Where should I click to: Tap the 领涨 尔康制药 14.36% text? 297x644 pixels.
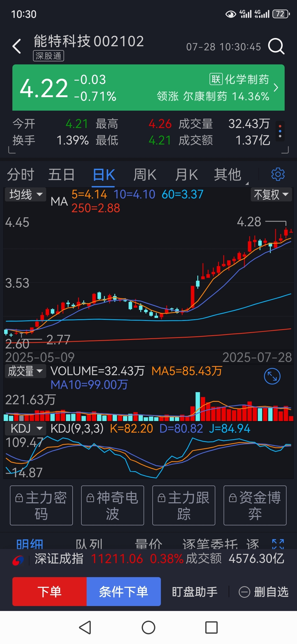213,96
